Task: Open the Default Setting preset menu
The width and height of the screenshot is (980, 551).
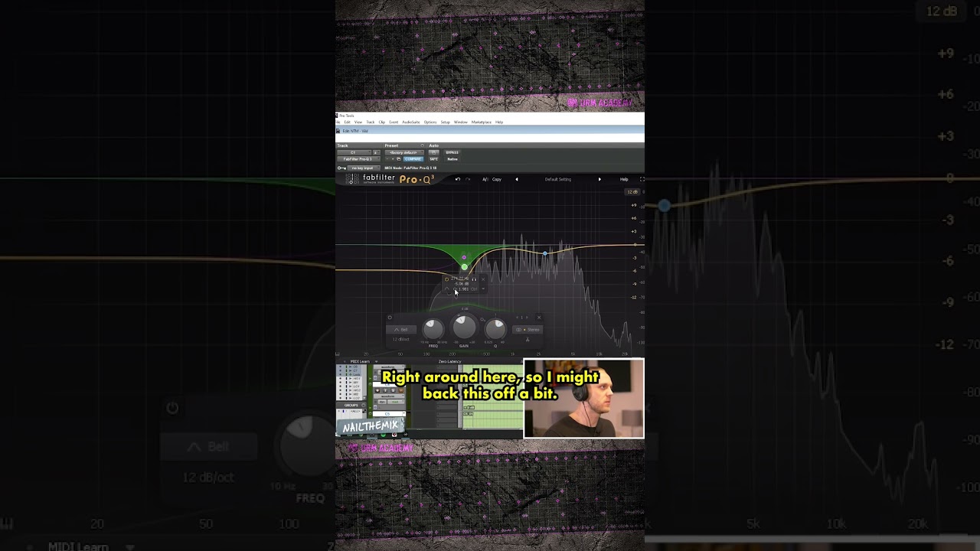Action: coord(558,179)
